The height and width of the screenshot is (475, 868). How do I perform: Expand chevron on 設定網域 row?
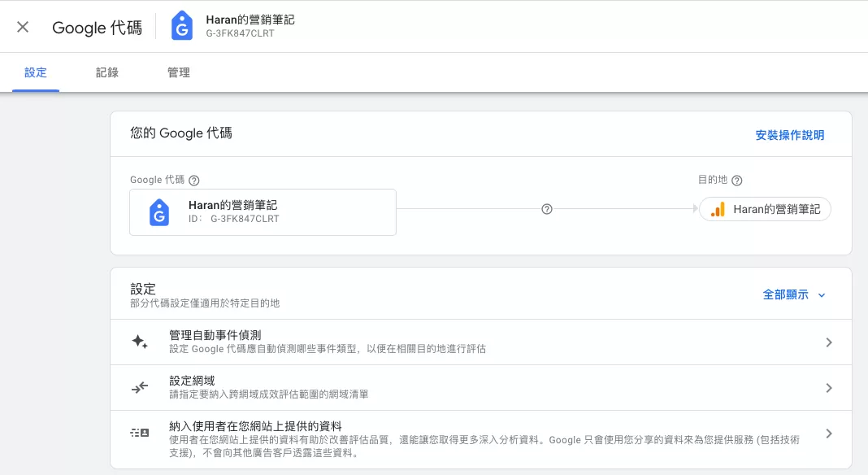(x=829, y=388)
